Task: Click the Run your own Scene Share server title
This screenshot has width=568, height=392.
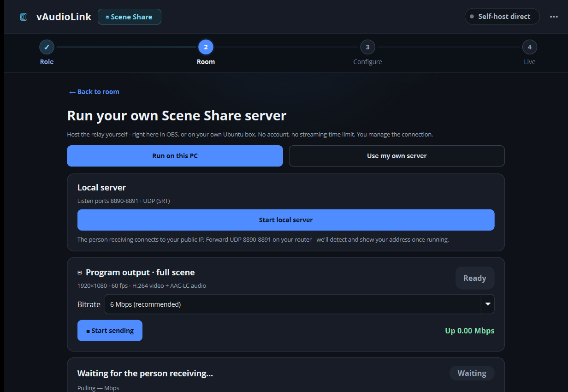Action: 177,115
